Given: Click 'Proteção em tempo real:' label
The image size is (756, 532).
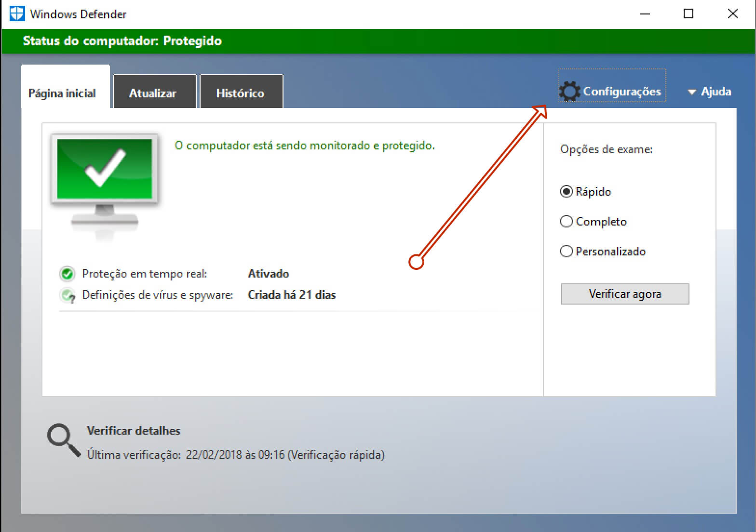Looking at the screenshot, I should click(x=145, y=274).
